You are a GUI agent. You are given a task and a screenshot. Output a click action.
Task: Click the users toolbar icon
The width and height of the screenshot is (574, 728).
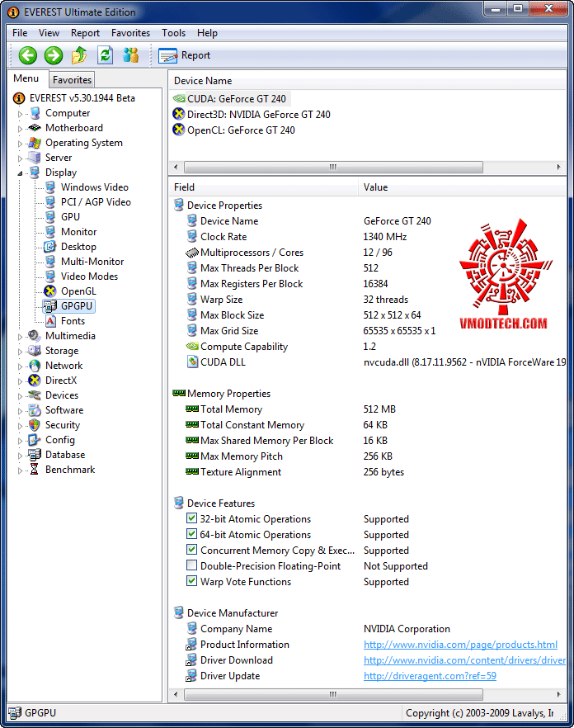[131, 55]
